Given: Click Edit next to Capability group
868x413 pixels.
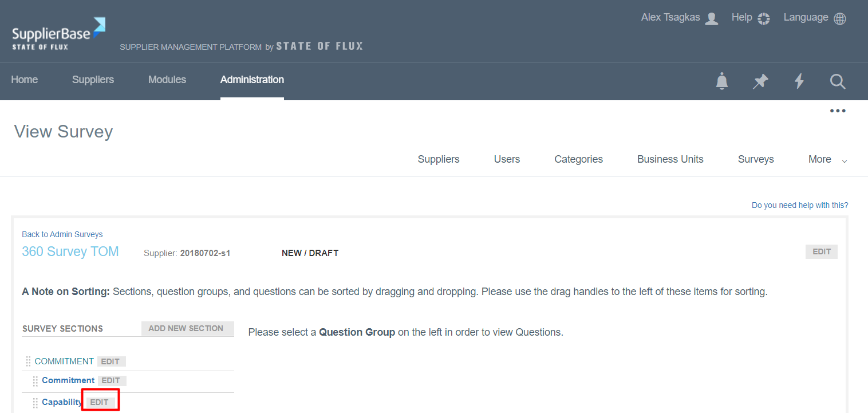Looking at the screenshot, I should click(x=100, y=403).
